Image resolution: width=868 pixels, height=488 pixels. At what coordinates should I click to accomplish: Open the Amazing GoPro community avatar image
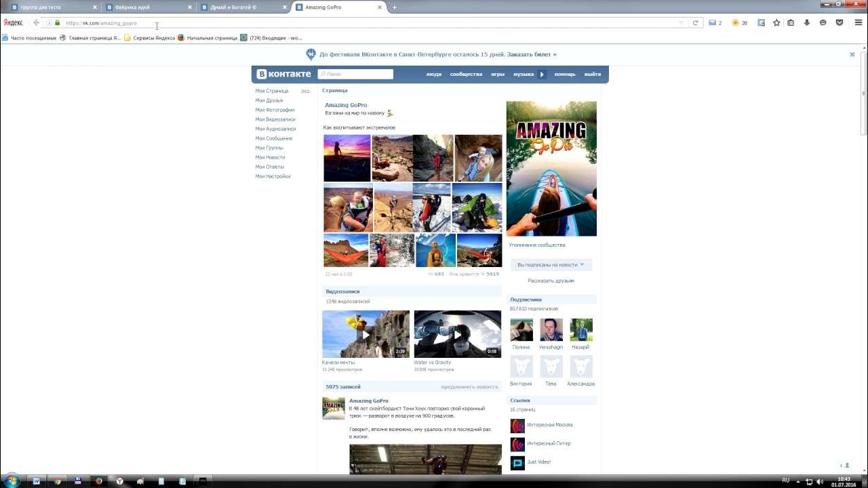tap(551, 169)
